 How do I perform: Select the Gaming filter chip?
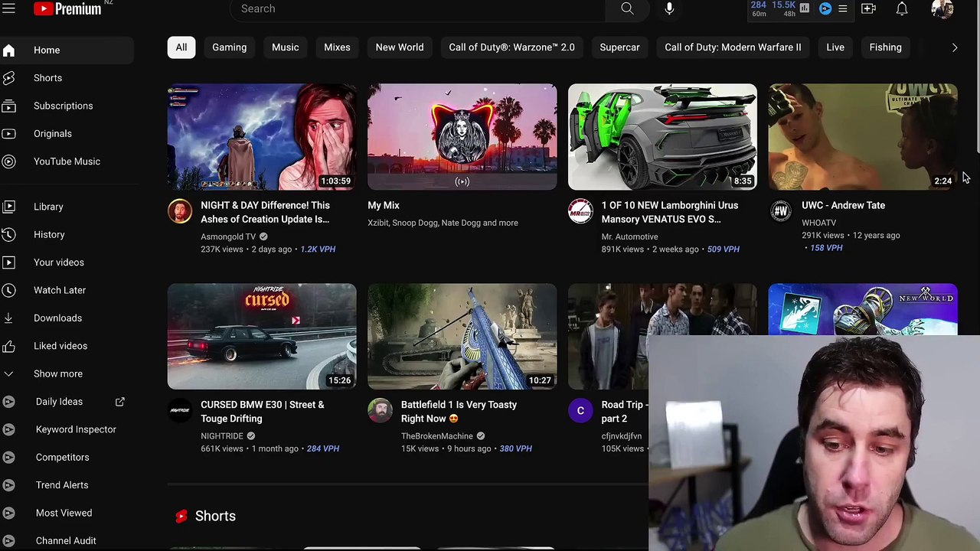click(230, 47)
